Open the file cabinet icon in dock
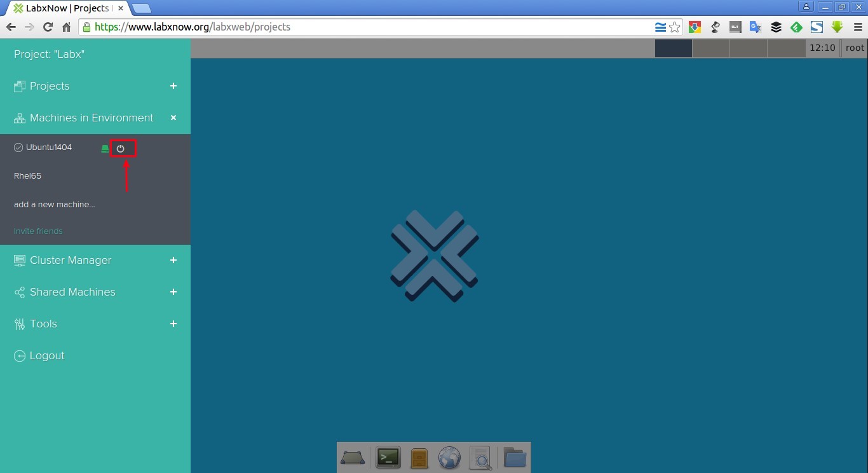The image size is (868, 473). click(x=419, y=458)
